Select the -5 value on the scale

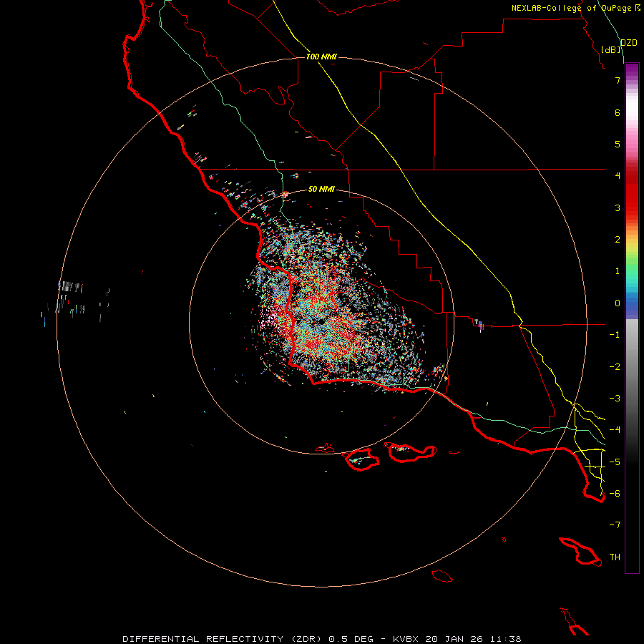[x=615, y=462]
